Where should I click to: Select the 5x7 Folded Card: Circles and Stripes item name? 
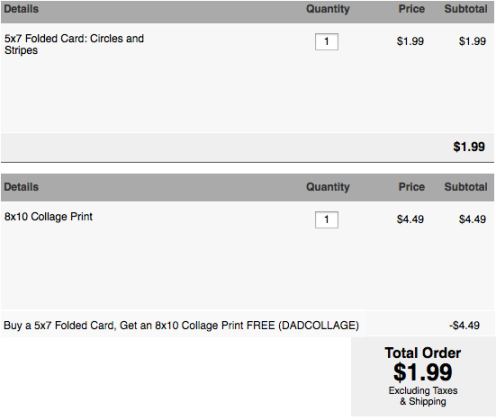point(74,44)
